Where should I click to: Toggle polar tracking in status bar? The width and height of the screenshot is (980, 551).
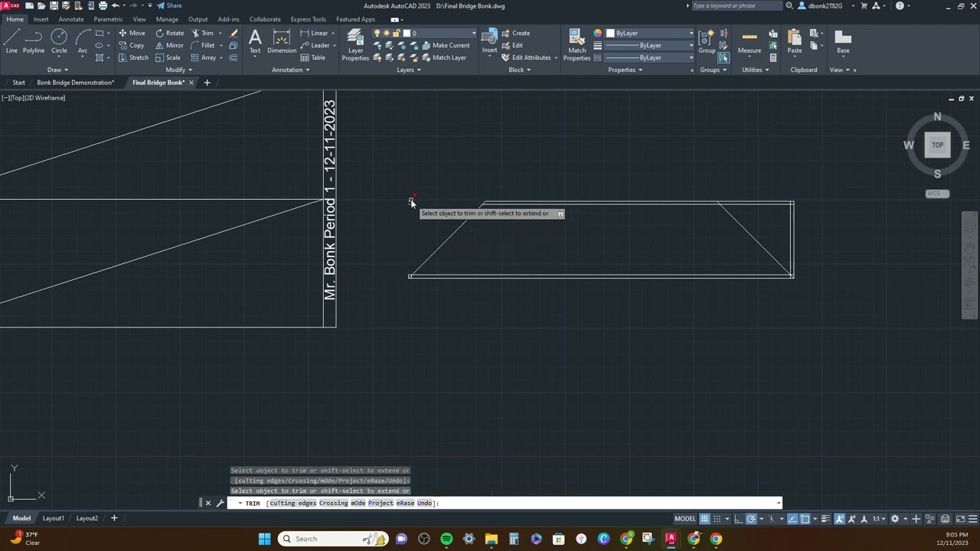(751, 519)
